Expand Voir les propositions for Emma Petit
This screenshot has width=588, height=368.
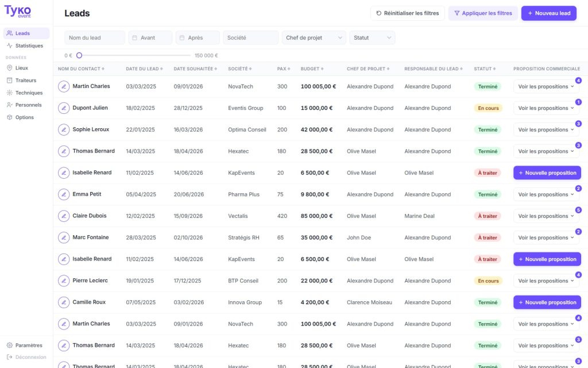click(x=546, y=194)
